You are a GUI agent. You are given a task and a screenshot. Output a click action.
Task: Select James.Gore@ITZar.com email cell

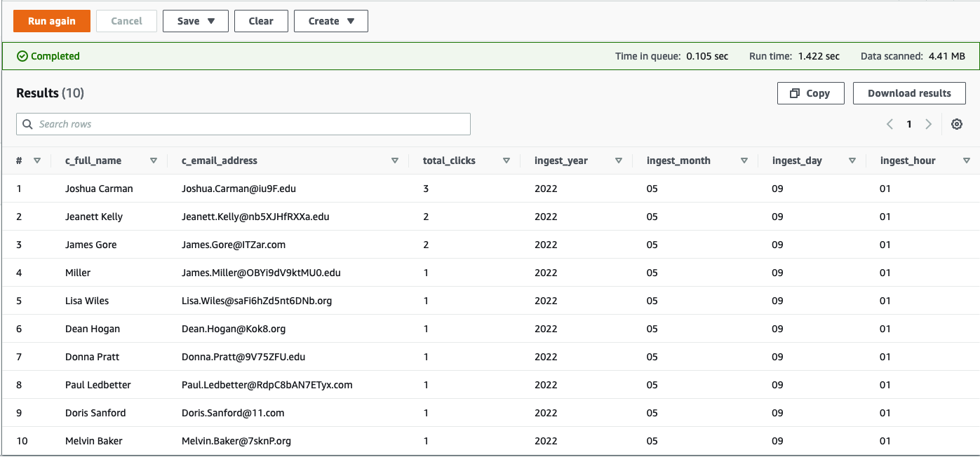(x=234, y=245)
